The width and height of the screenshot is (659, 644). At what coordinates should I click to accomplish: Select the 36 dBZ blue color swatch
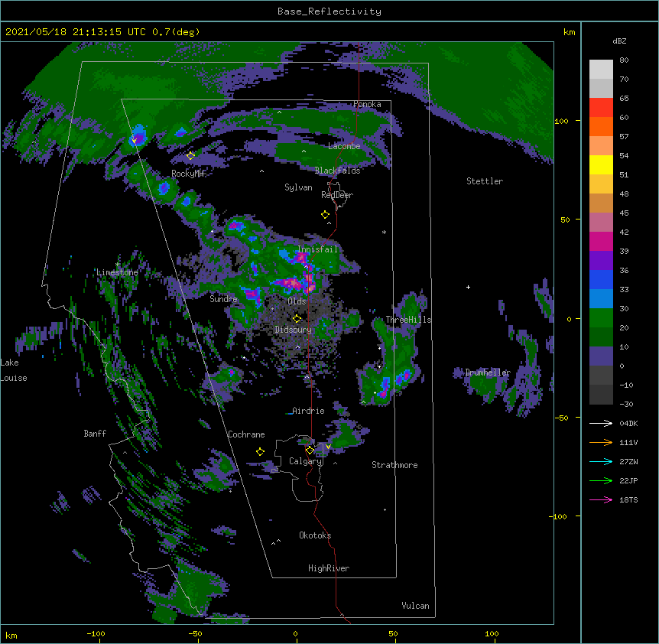tap(601, 279)
